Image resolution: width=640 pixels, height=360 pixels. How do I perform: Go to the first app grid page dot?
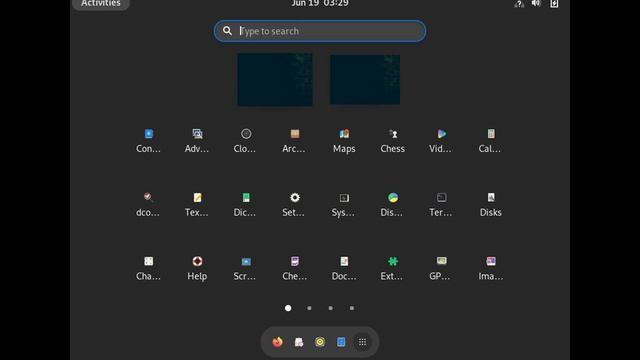[x=288, y=308]
